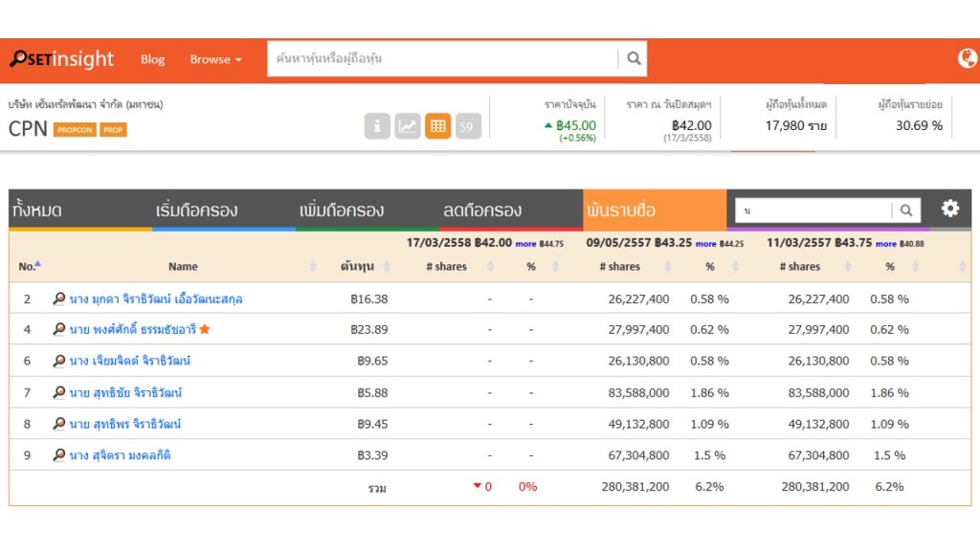Open the price chart icon button

[408, 126]
